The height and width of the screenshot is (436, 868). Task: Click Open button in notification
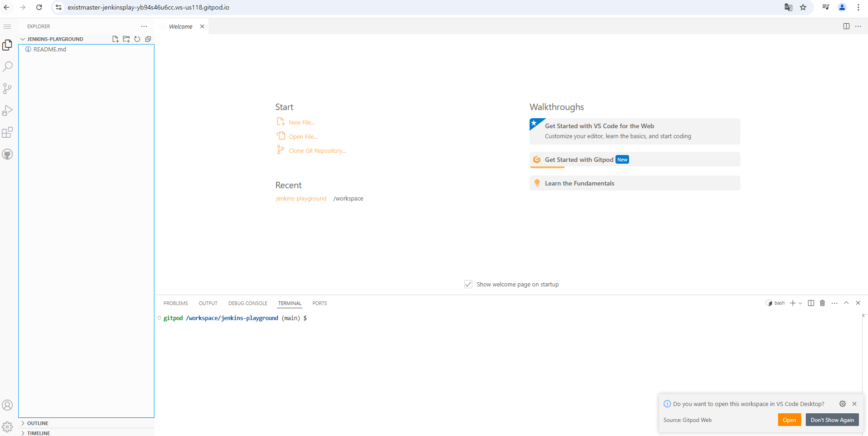(x=789, y=420)
